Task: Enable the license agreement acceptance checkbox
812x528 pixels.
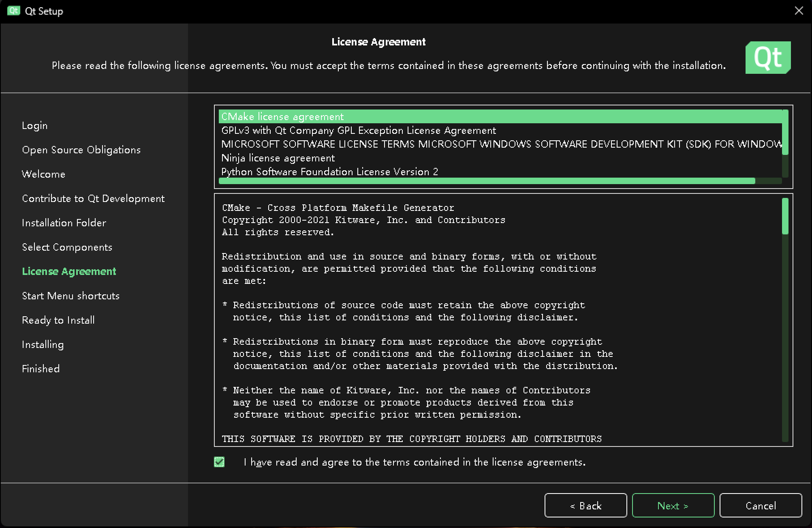Action: [219, 462]
